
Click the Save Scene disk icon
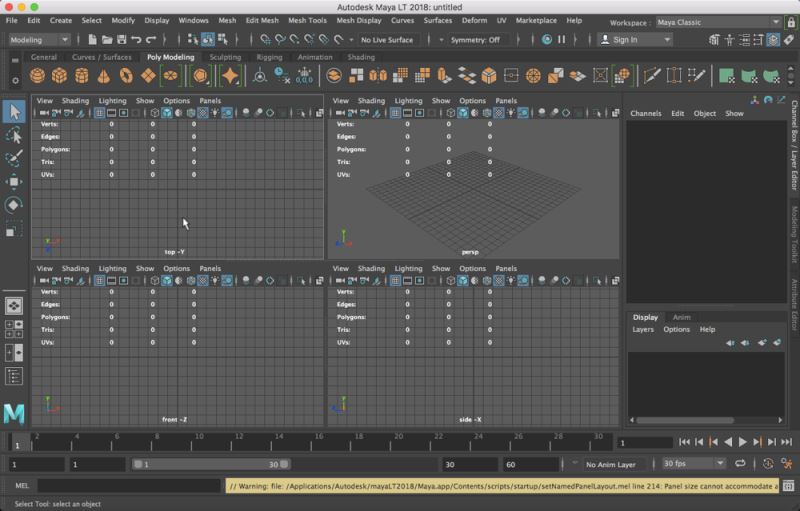[x=121, y=39]
